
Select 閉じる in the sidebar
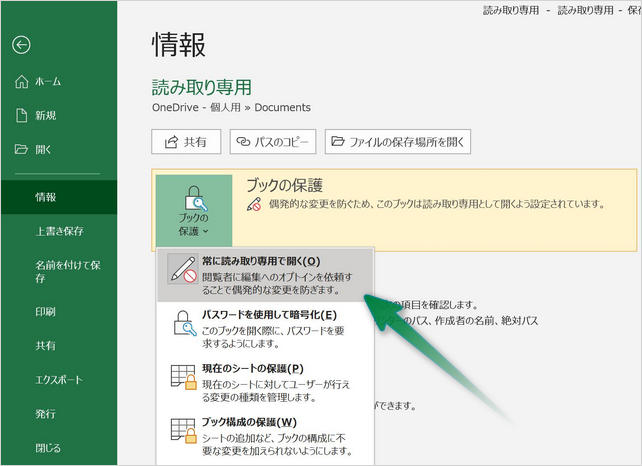[x=59, y=448]
